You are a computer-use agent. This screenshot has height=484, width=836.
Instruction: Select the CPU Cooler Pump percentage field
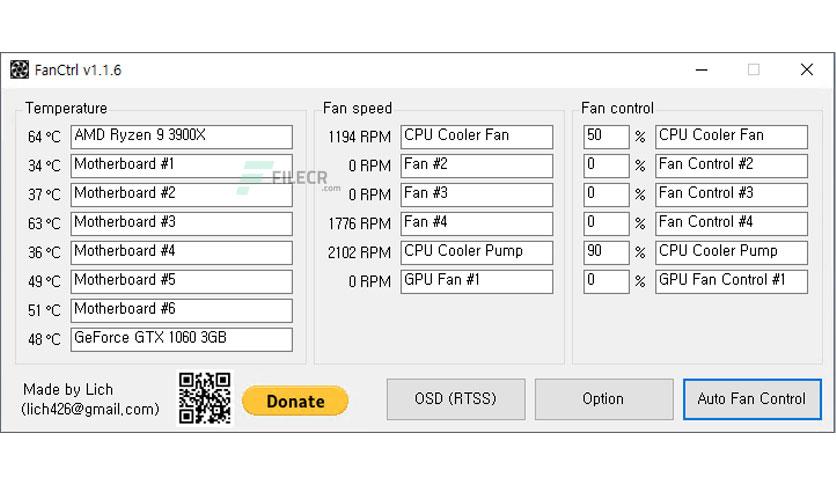(606, 253)
